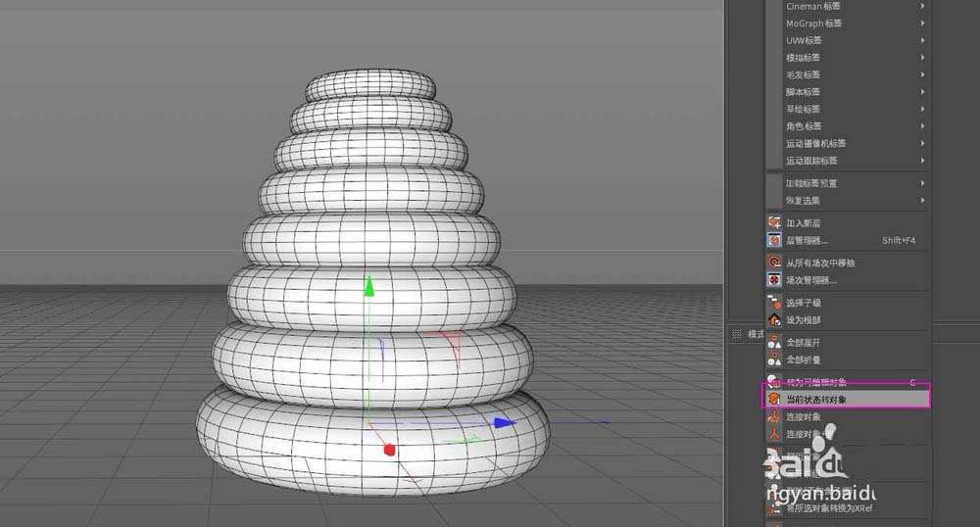Choose 当前状态转对象 from the context menu
980x527 pixels.
point(847,399)
